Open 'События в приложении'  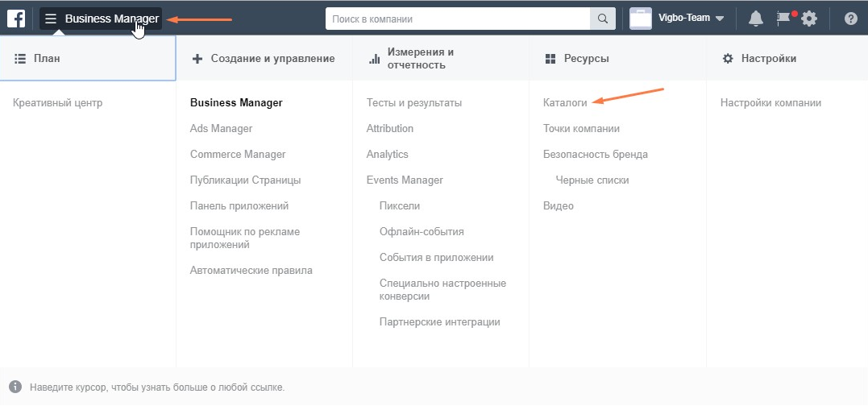pos(437,258)
